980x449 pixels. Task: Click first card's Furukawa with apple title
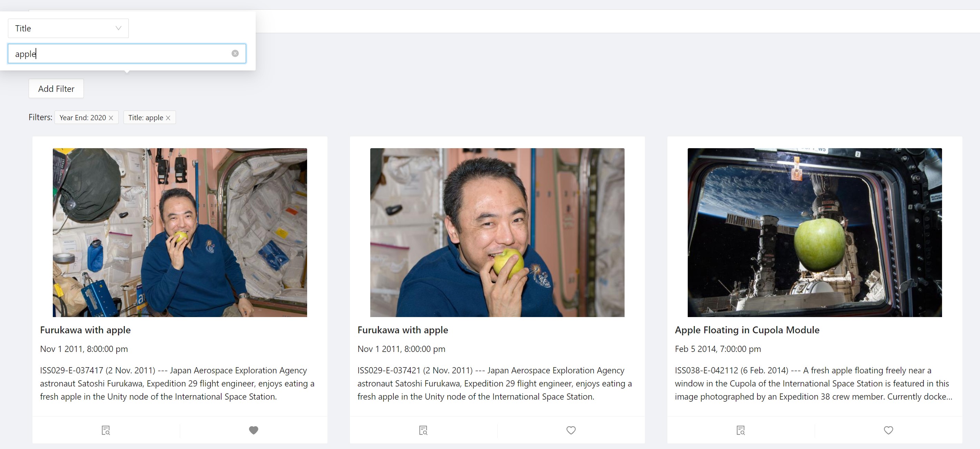(85, 330)
